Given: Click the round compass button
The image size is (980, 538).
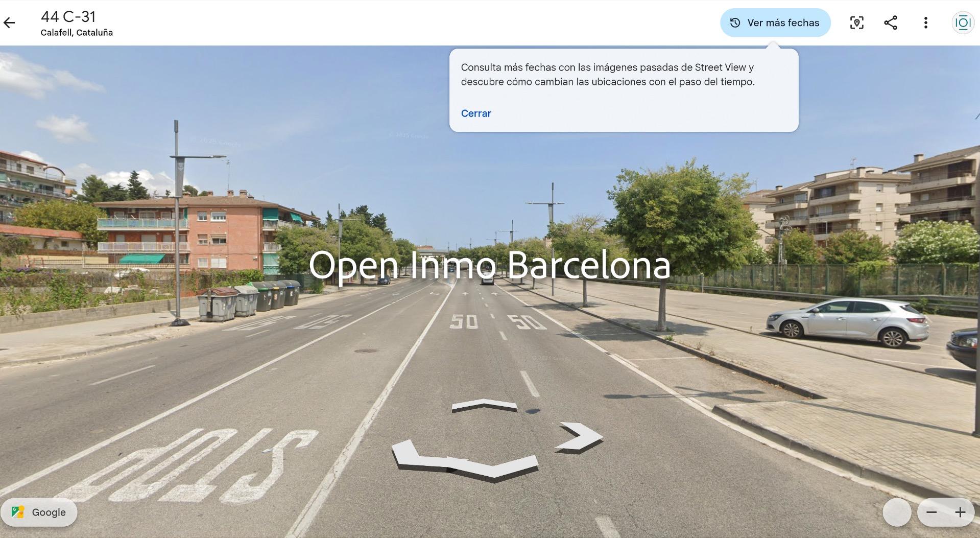Looking at the screenshot, I should click(897, 512).
